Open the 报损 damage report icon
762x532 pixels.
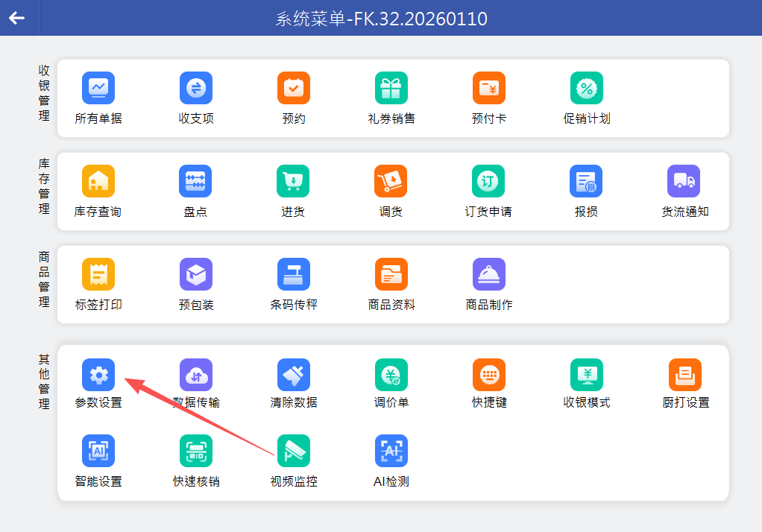pos(587,181)
